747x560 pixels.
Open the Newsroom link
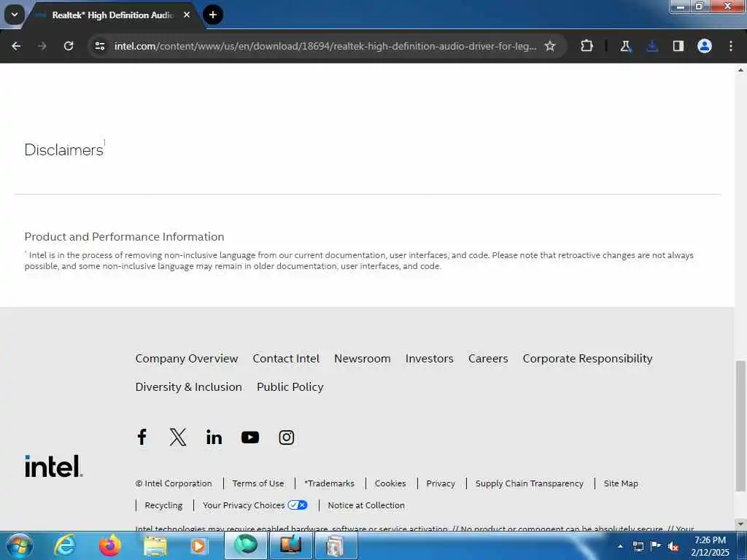[362, 359]
